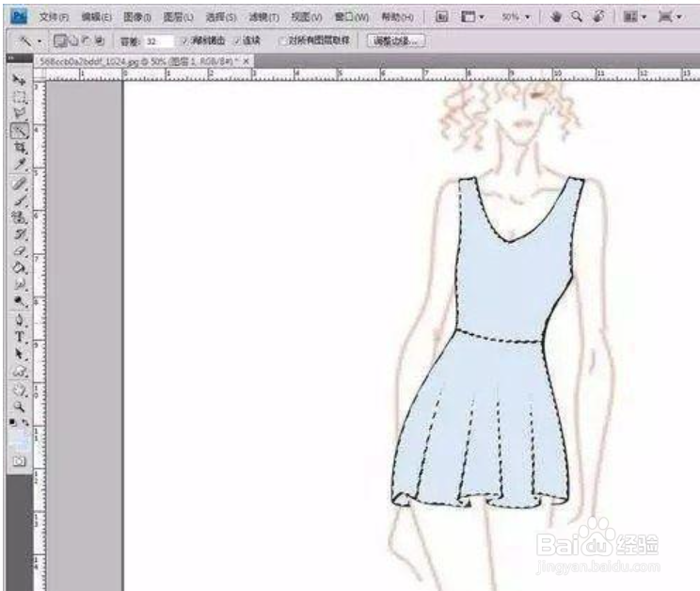This screenshot has width=700, height=591.
Task: Select the Custom Shape tool
Action: 19,371
